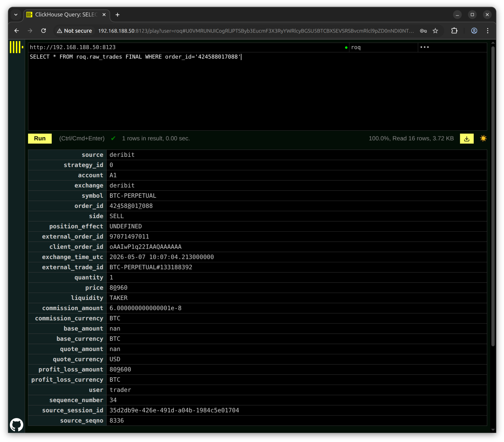The height and width of the screenshot is (442, 504).
Task: Select the source_session_id UUID value
Action: point(174,410)
